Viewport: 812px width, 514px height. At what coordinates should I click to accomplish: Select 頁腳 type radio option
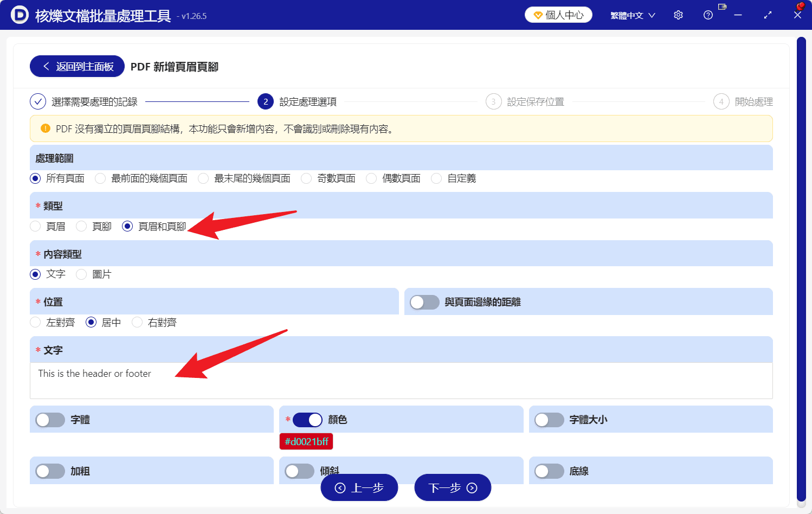click(81, 226)
